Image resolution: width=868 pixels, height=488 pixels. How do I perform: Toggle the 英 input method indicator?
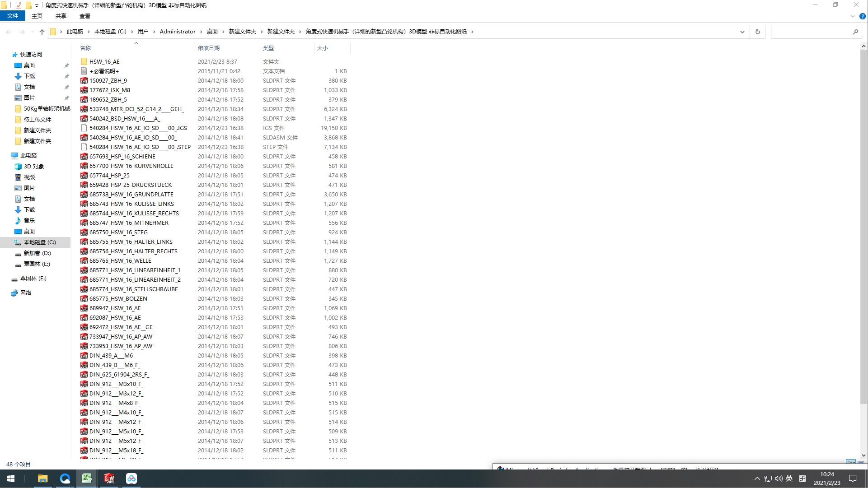(x=789, y=479)
